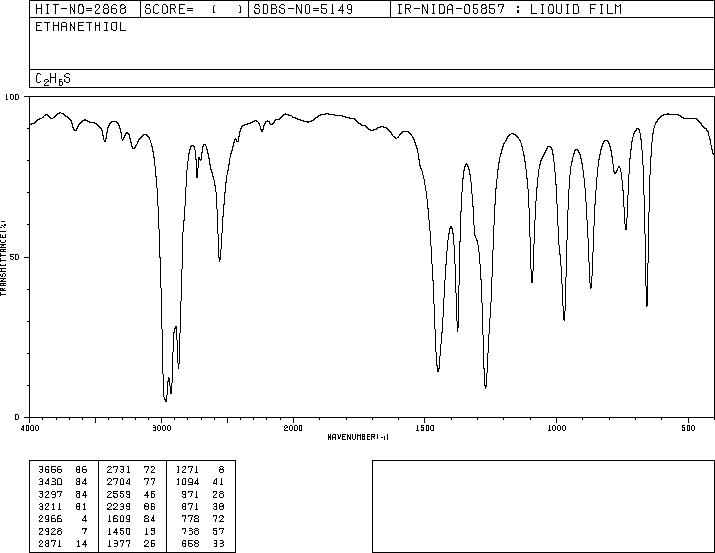Select peak table entry 2704
This screenshot has height=553, width=715.
click(119, 482)
